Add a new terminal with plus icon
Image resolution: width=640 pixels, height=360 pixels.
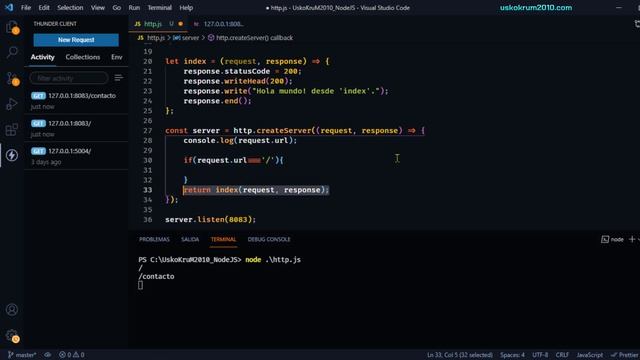(632, 239)
